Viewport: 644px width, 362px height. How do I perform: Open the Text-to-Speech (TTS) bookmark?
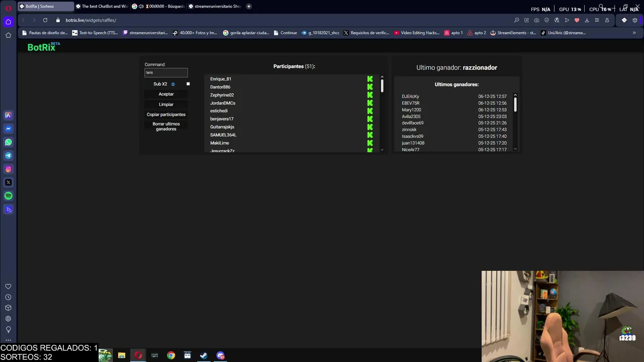pos(95,33)
